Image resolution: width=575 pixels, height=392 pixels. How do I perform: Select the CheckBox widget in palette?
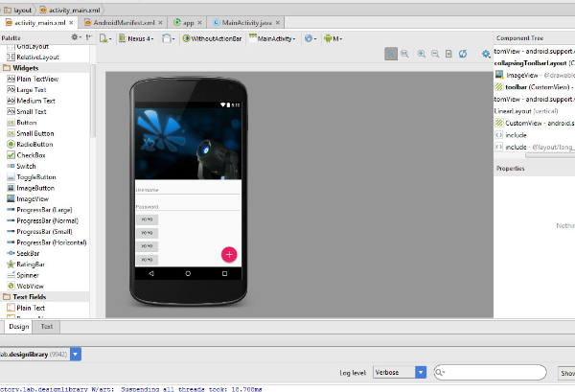31,154
